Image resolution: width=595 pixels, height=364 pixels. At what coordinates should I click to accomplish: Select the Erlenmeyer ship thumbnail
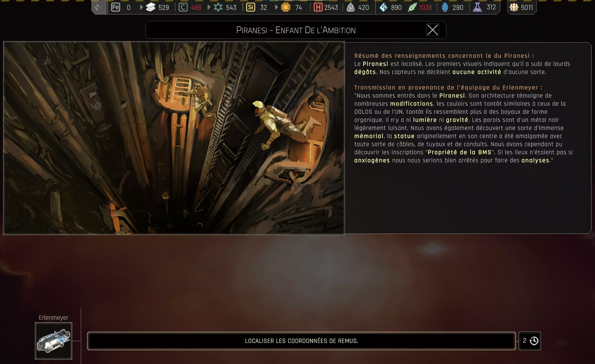click(x=53, y=341)
